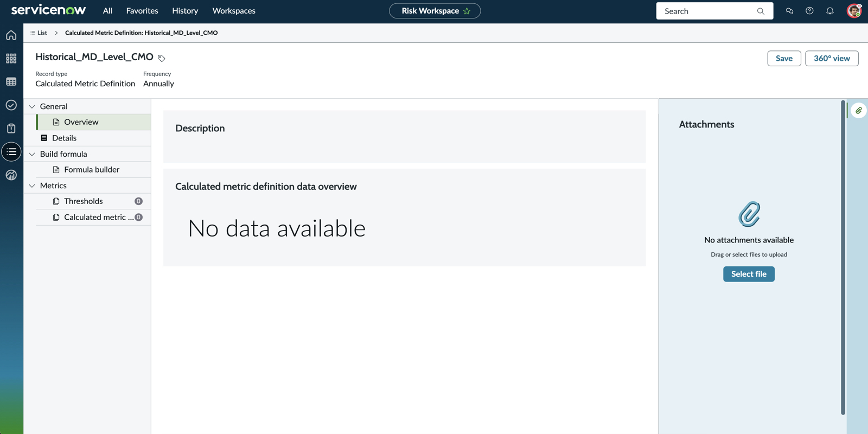The width and height of the screenshot is (868, 434).
Task: Open the Favorites menu
Action: [142, 11]
